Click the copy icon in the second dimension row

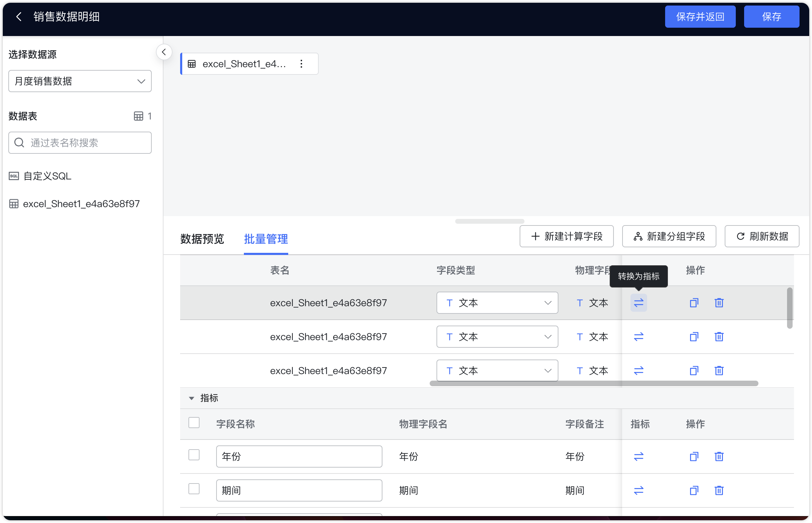pos(694,337)
